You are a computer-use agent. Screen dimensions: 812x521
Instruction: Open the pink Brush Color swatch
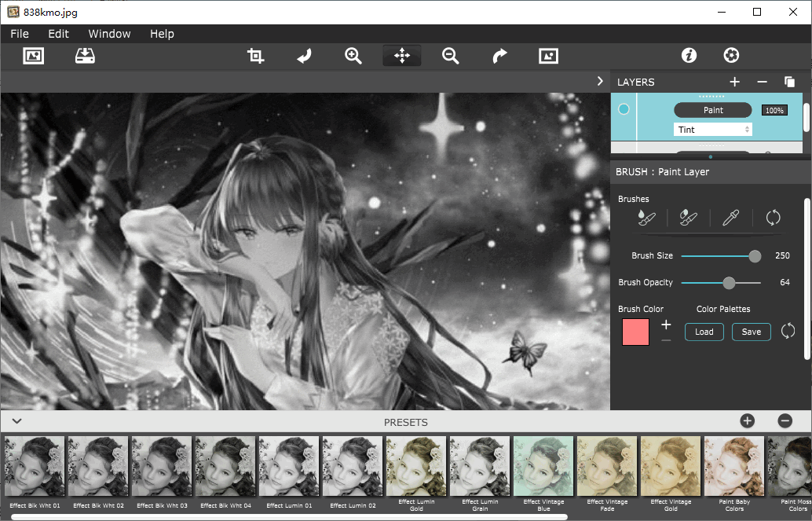635,332
